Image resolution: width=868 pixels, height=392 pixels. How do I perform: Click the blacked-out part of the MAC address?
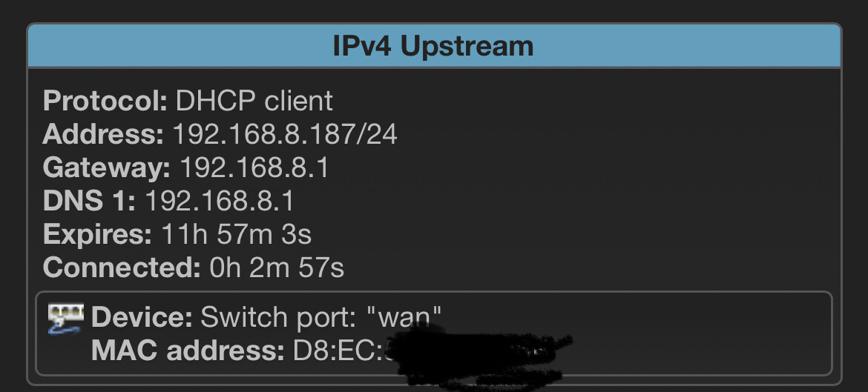pyautogui.click(x=475, y=352)
